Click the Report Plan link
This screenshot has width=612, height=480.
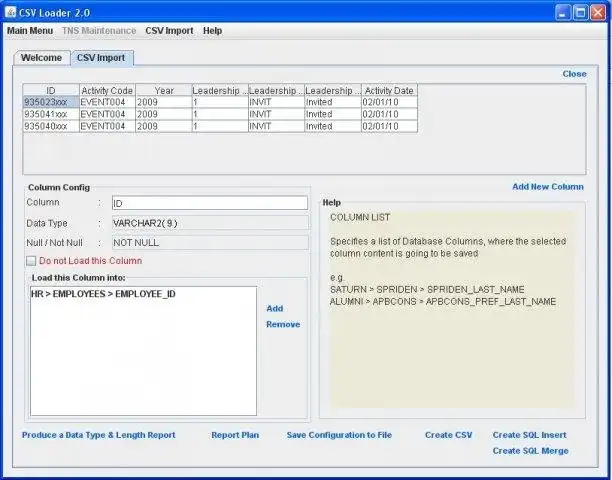[x=235, y=435]
